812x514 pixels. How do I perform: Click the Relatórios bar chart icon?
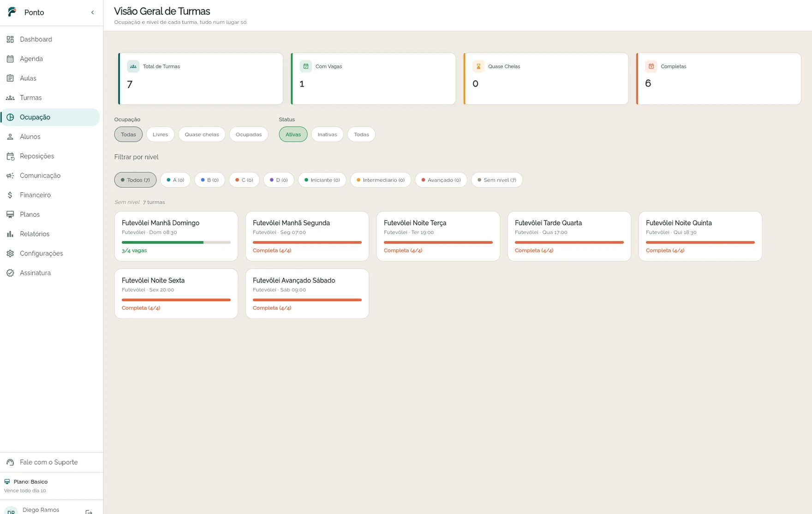pos(10,234)
